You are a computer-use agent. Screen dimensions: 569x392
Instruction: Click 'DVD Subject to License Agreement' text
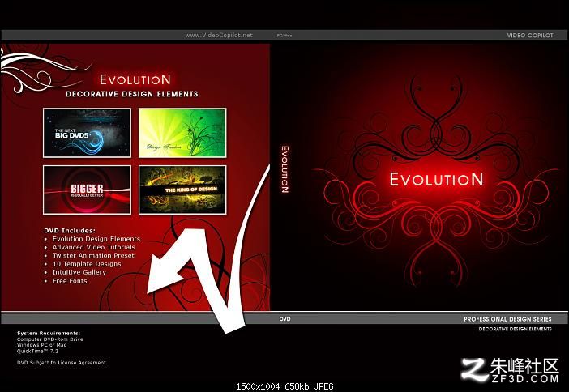[62, 363]
